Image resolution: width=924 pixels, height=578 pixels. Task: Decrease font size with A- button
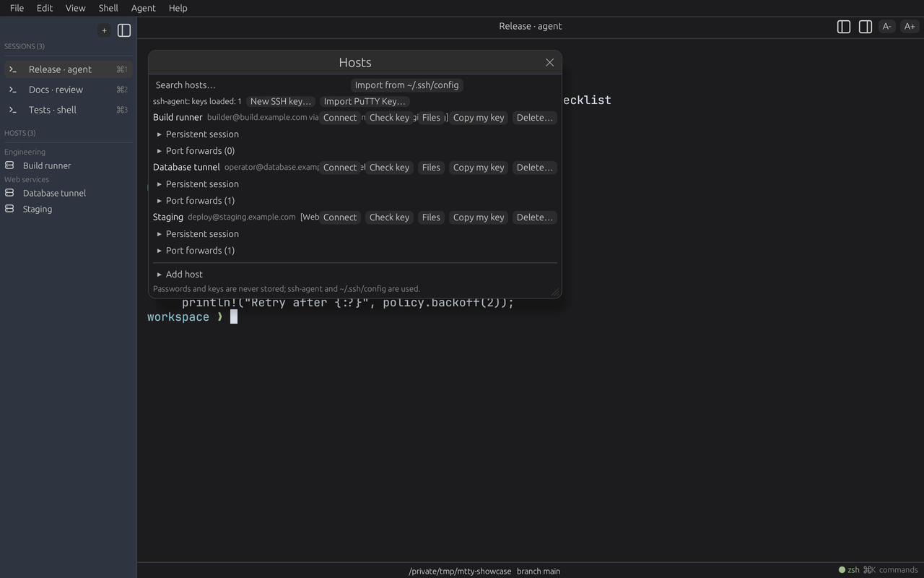coord(887,27)
